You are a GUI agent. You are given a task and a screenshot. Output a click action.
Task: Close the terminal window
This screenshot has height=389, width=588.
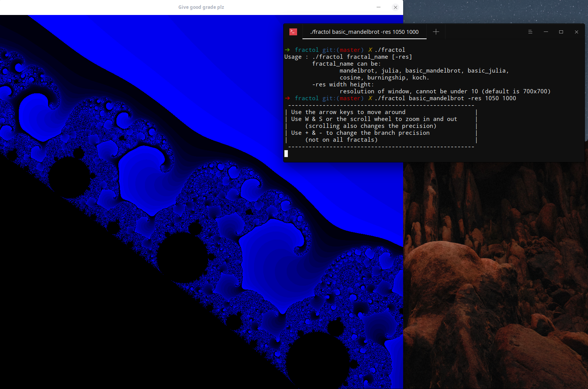[x=576, y=32]
